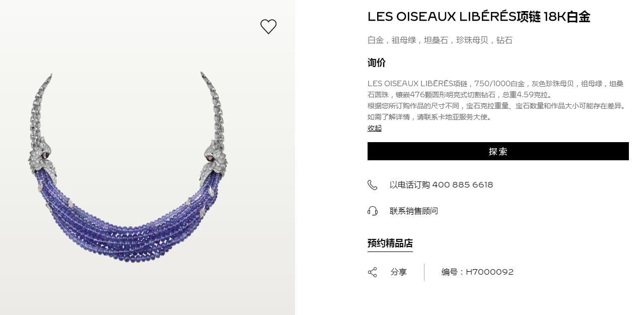Open 以电话订购 400 885 6618 link
The image size is (644, 315).
[441, 185]
